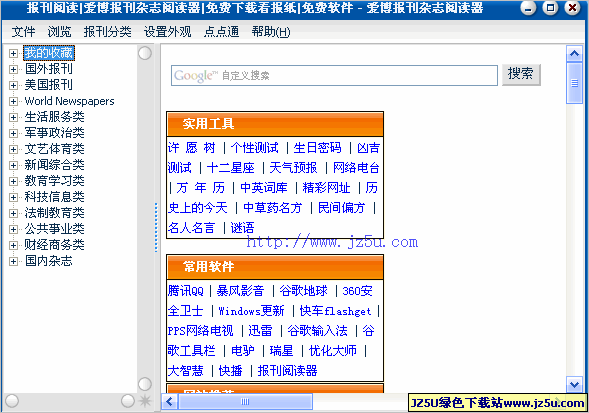Image resolution: width=589 pixels, height=413 pixels.
Task: Click the vertical scrollbar thumb
Action: tap(574, 83)
